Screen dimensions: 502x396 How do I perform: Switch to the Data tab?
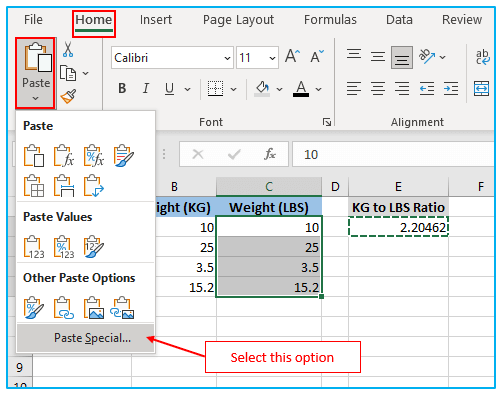(x=399, y=20)
